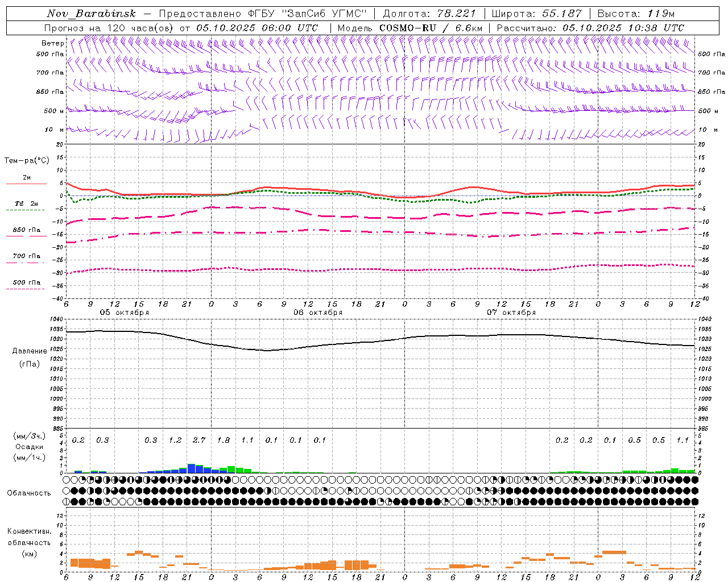728x582 pixels.
Task: Select the elevation value 119м
Action: [x=661, y=14]
